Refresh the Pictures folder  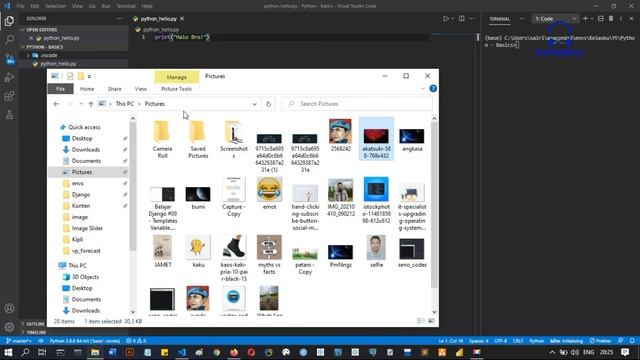(x=268, y=104)
